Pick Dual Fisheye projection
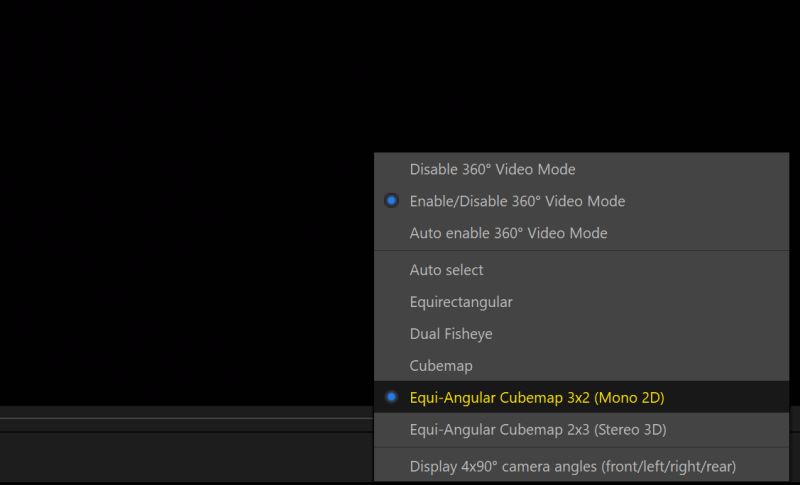 [x=582, y=334]
